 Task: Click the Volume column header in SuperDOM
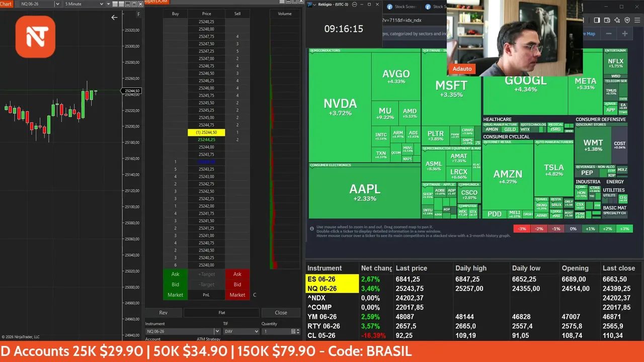[x=285, y=14]
